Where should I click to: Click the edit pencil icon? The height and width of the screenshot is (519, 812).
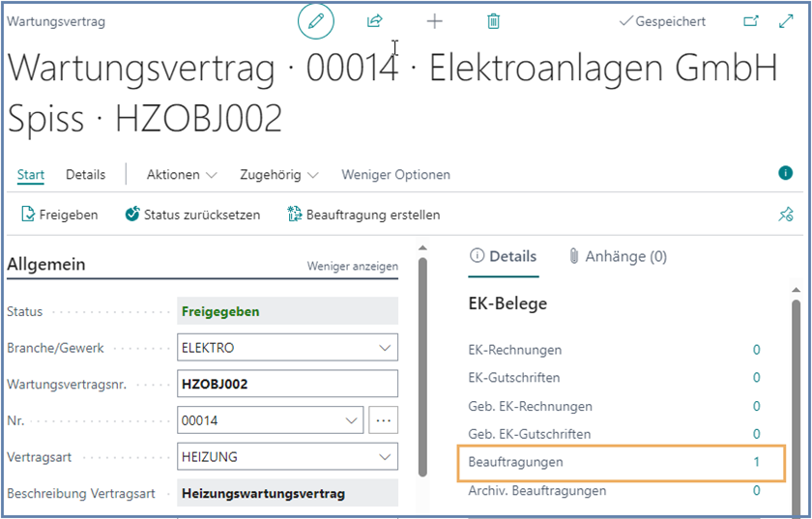tap(316, 21)
